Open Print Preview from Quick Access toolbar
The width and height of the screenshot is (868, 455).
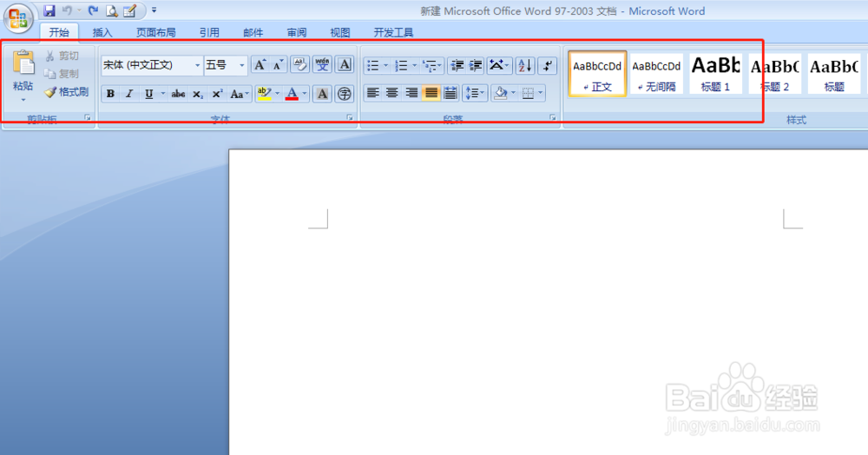coord(112,10)
